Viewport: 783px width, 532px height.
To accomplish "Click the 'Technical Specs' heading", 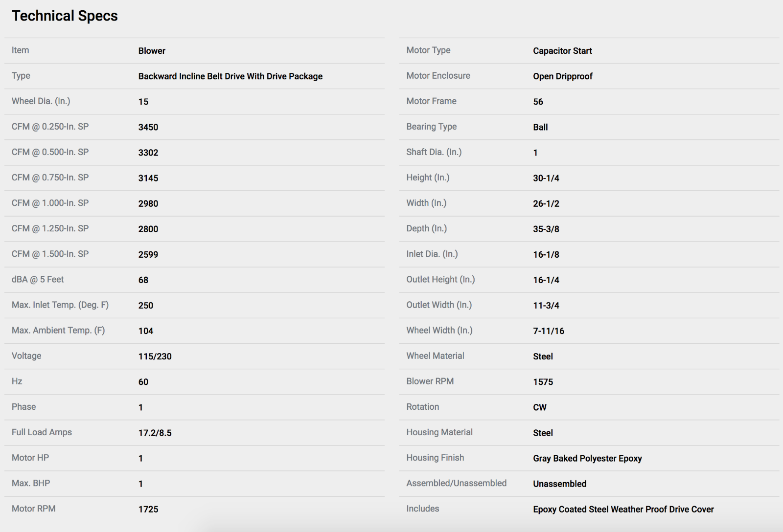I will (x=65, y=16).
